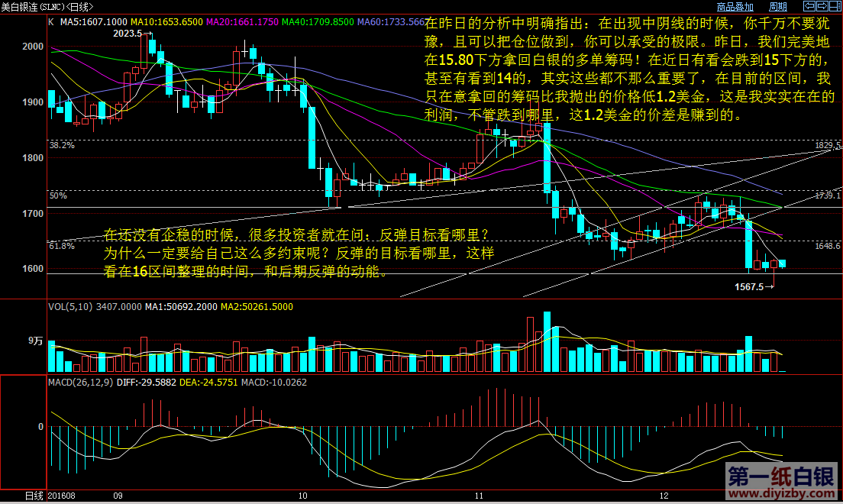Click the 1829.5 price label on right
This screenshot has width=843, height=504.
tap(828, 145)
